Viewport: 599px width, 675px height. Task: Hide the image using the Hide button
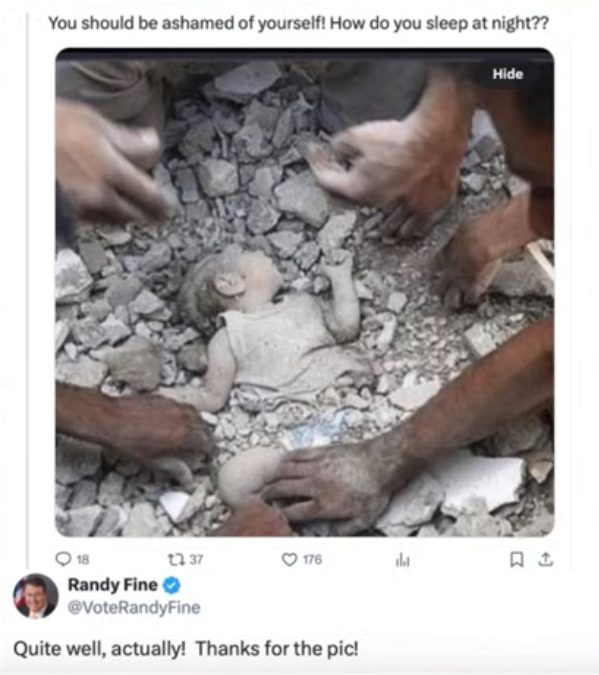[508, 74]
